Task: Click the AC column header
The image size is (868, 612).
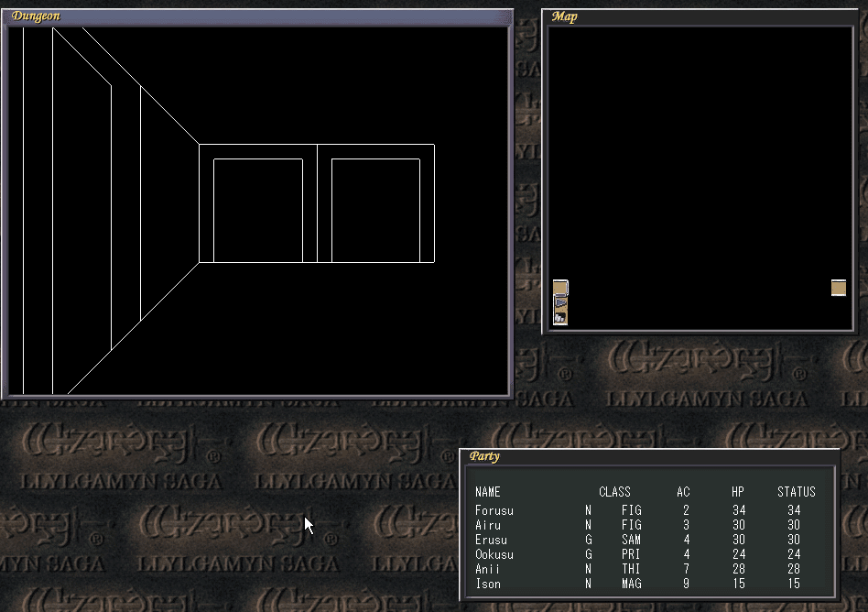Action: coord(683,492)
